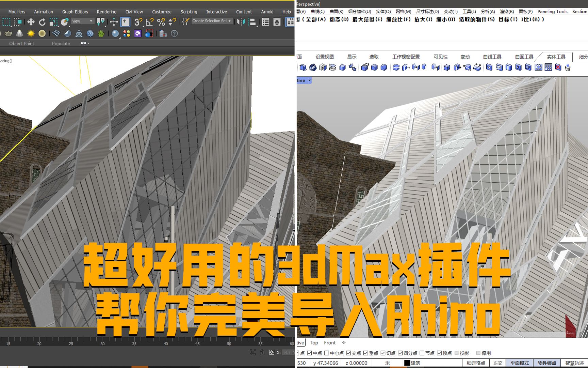Click the Object Paint ribbon tab

pyautogui.click(x=21, y=44)
